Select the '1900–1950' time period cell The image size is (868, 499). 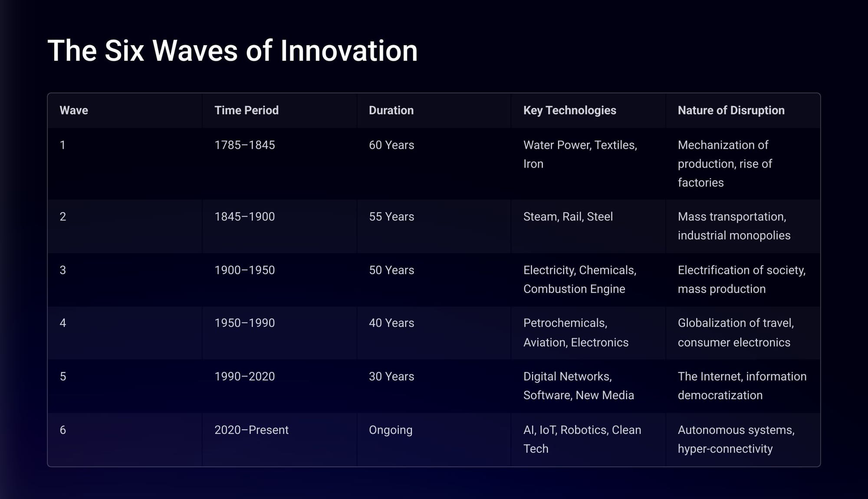click(279, 279)
